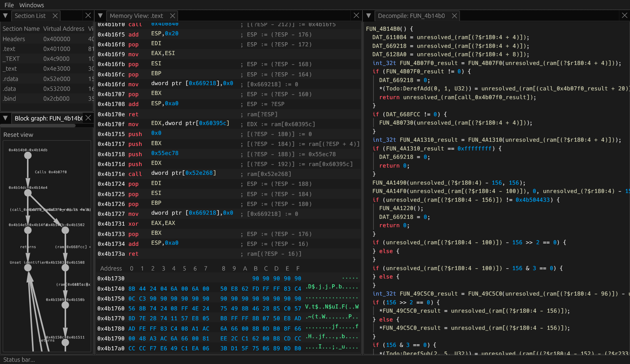
Task: Follow address link 0x55ec78 in push instruction
Action: [x=165, y=153]
